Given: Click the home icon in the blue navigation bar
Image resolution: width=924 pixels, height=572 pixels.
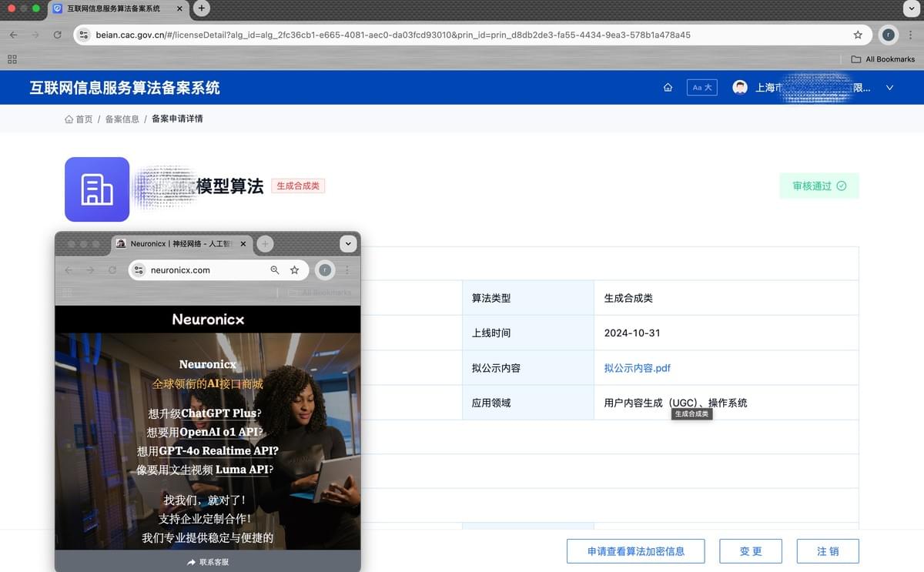Looking at the screenshot, I should (668, 87).
